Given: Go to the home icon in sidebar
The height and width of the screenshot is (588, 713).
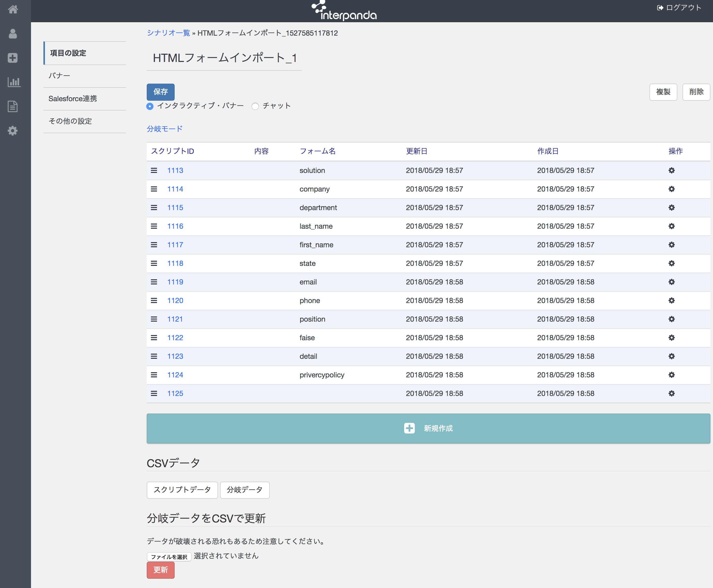Looking at the screenshot, I should [x=13, y=9].
